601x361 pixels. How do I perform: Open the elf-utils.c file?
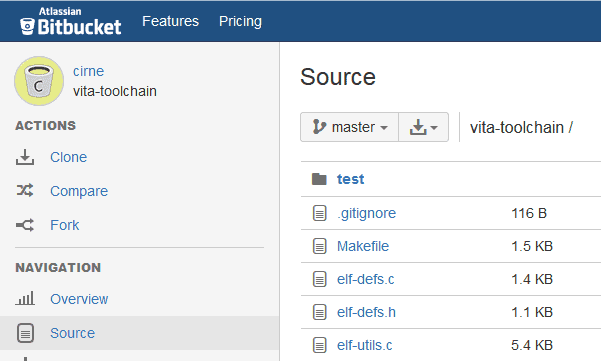point(365,345)
